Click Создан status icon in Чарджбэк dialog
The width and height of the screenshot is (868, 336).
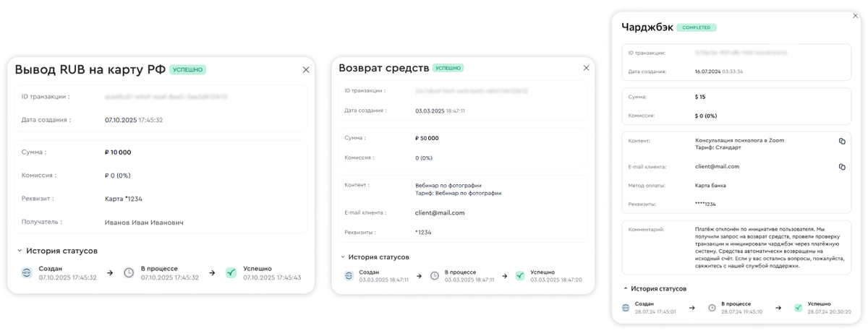pos(626,308)
